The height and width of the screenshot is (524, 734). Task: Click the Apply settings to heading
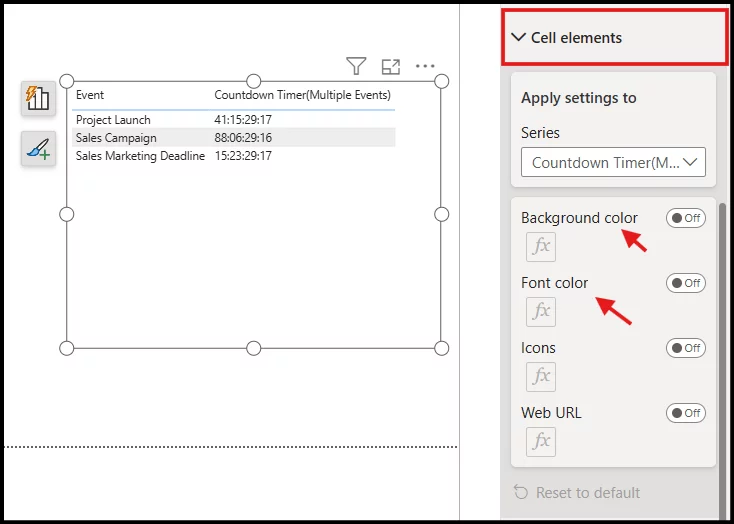pos(579,98)
